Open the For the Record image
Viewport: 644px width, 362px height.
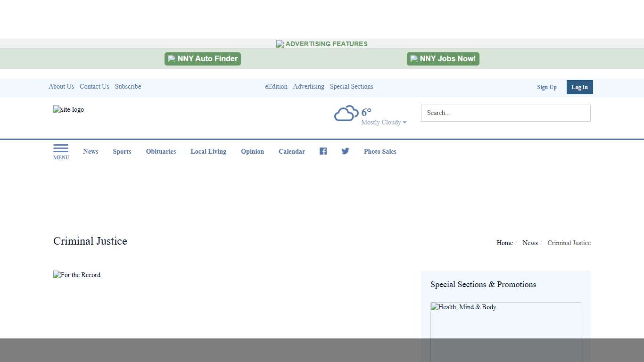[77, 275]
